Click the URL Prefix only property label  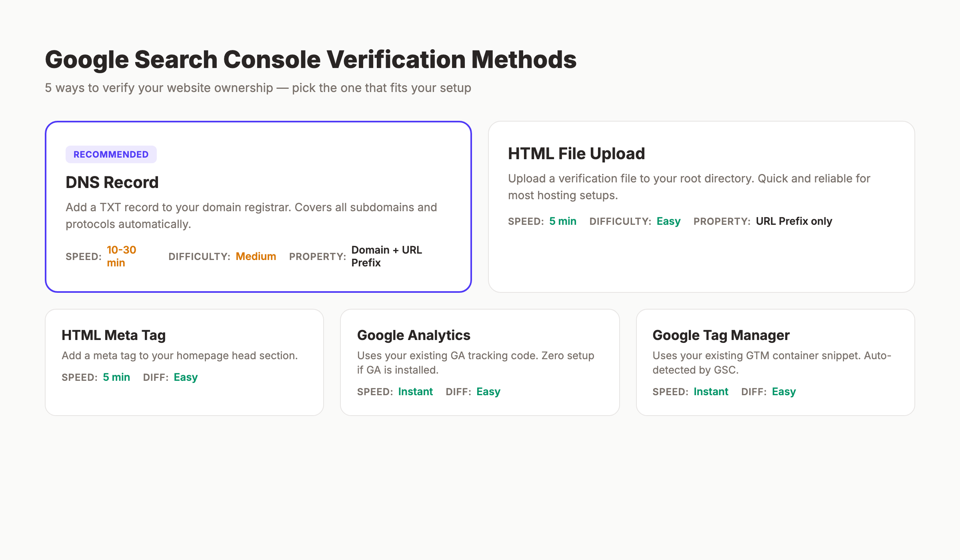794,221
